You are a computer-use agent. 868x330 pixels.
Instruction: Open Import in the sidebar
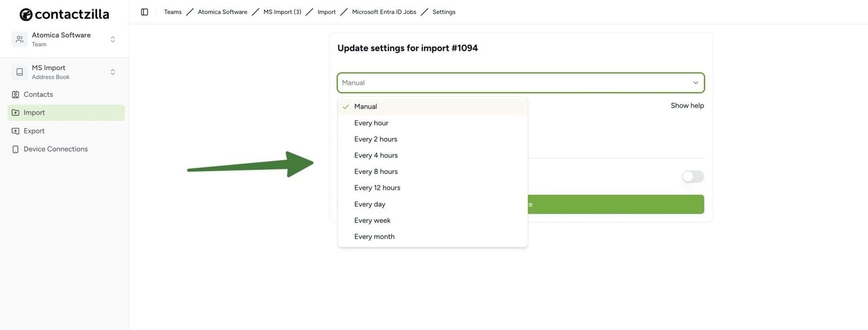point(66,112)
